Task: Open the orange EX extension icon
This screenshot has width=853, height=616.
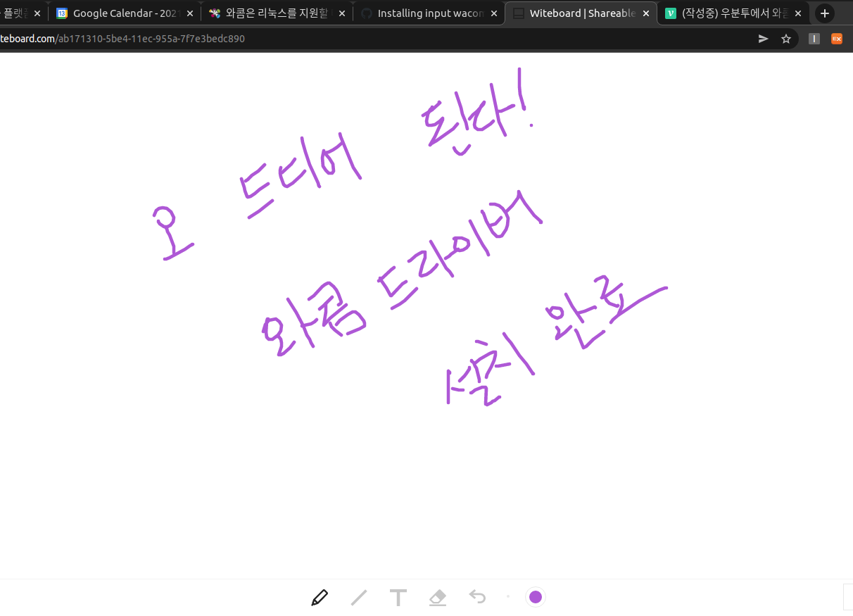Action: click(837, 39)
